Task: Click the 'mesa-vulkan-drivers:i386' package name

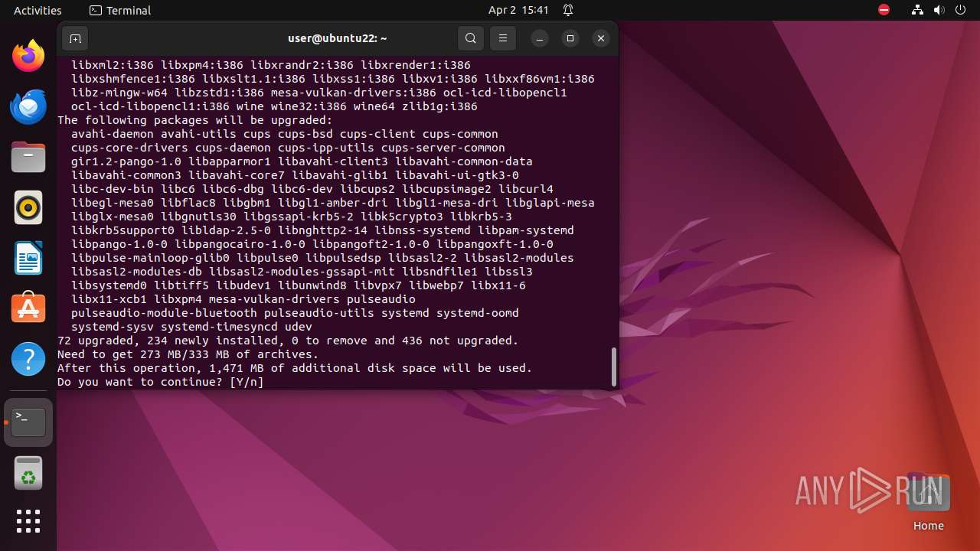Action: coord(354,93)
